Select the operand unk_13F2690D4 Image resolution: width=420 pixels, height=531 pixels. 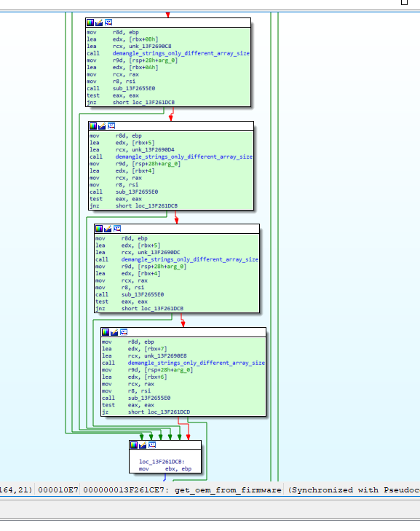[x=153, y=149]
